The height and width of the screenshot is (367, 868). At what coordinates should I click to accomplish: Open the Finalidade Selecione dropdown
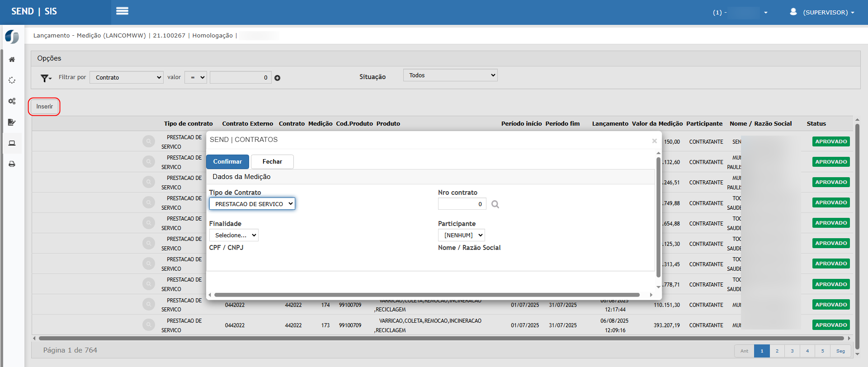pos(234,235)
